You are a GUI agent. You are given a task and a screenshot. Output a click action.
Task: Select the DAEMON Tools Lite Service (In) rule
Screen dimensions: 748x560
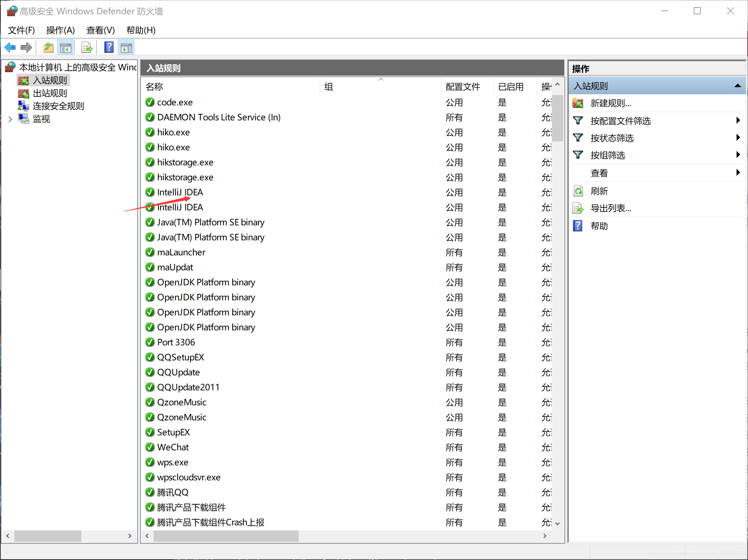click(219, 117)
